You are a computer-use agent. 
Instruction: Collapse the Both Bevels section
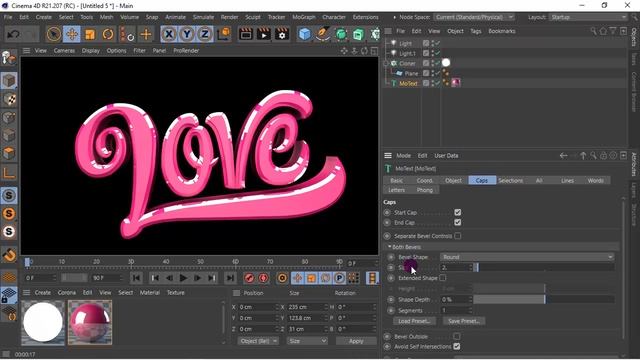tap(389, 247)
